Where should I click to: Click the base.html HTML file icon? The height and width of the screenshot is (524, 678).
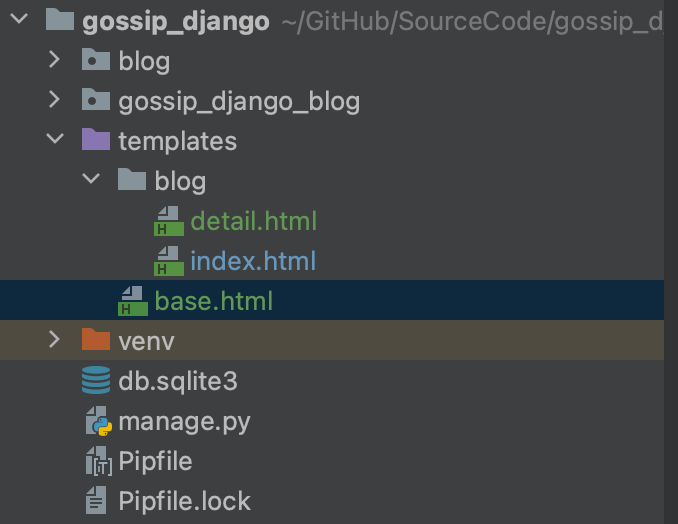[x=133, y=301]
